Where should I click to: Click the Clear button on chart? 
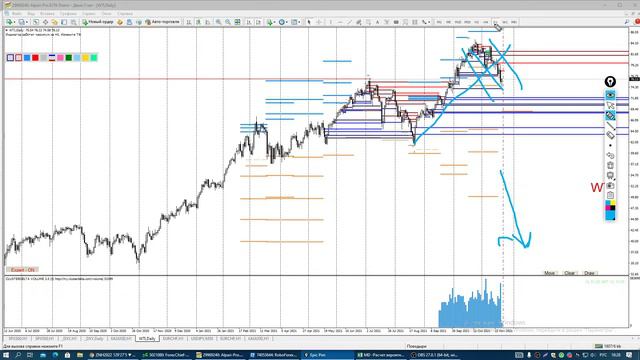pos(569,273)
